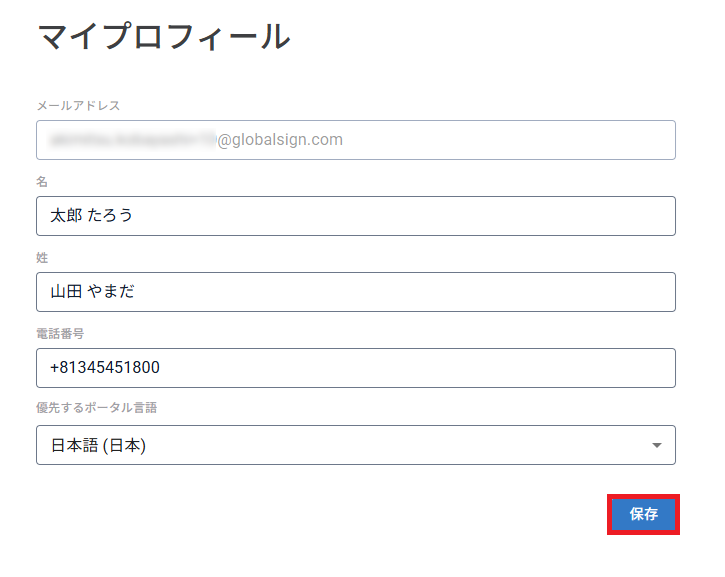Click empty space in the 姓 field

click(x=400, y=292)
